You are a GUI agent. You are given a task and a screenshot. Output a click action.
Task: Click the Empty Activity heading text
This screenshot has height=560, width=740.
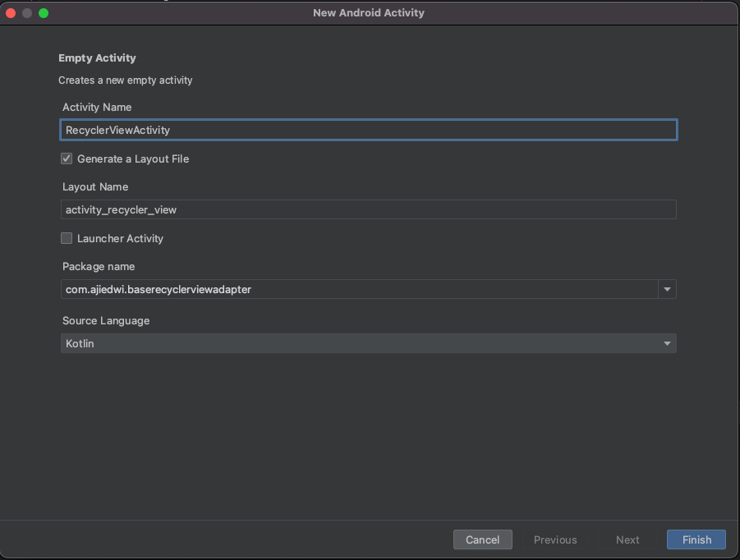tap(97, 57)
